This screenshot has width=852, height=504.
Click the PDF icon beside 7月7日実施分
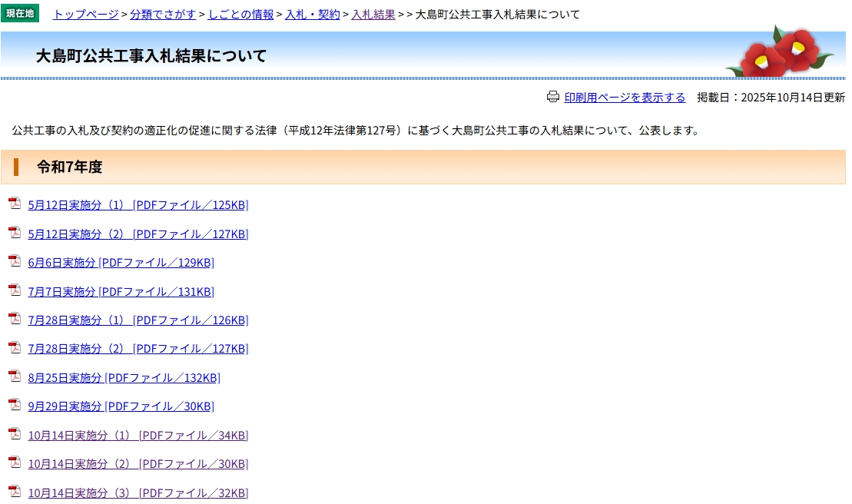pyautogui.click(x=15, y=290)
